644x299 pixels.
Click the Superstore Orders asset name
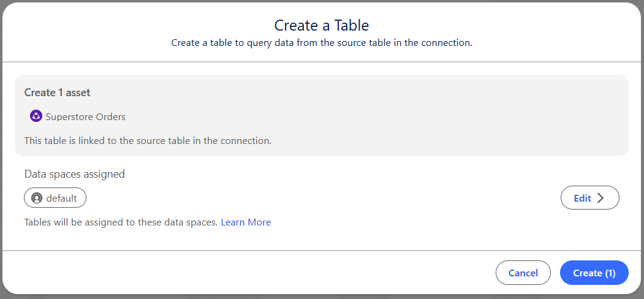pos(85,116)
